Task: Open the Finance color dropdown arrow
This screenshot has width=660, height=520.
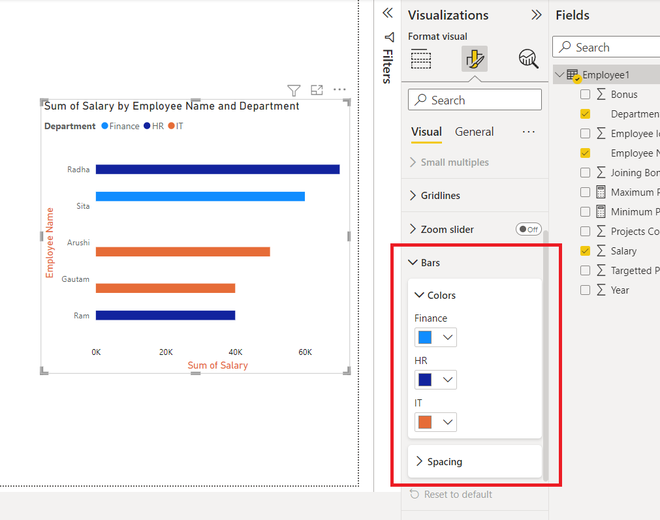Action: click(447, 337)
